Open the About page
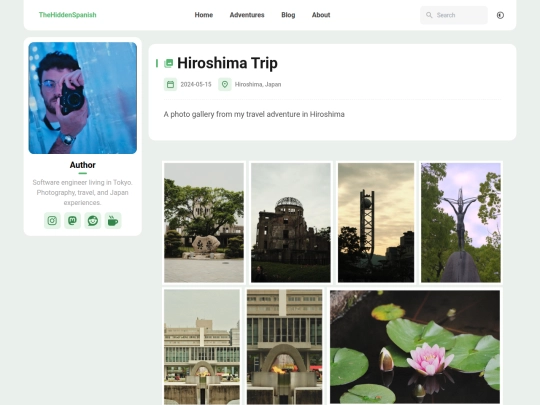This screenshot has height=405, width=540. point(321,15)
